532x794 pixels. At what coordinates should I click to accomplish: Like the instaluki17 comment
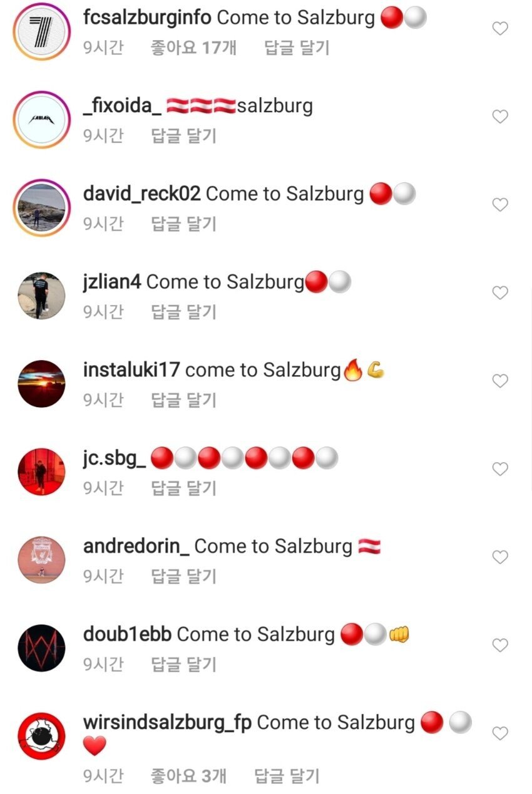click(x=500, y=381)
